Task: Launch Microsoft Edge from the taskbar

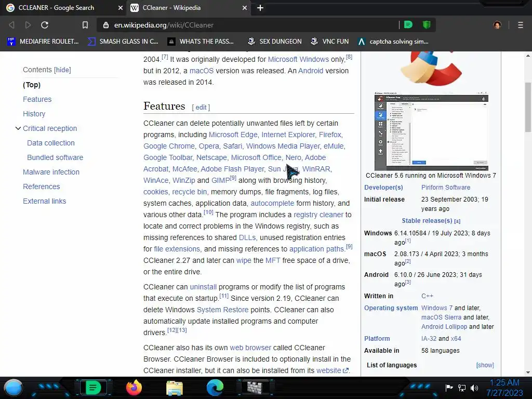Action: click(215, 388)
